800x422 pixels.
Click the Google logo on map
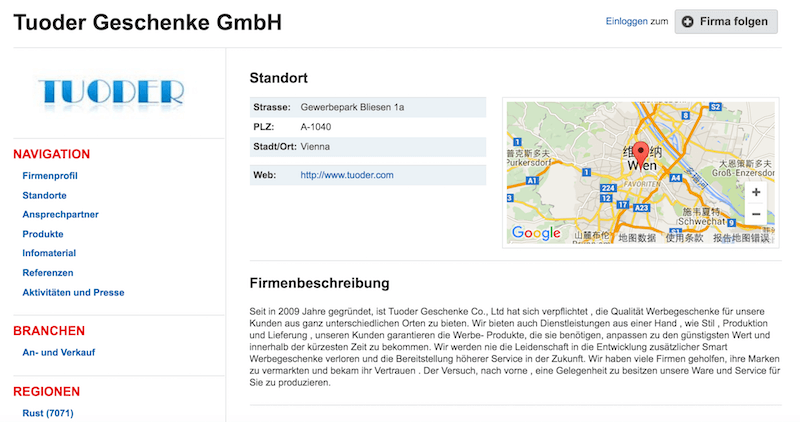[536, 233]
